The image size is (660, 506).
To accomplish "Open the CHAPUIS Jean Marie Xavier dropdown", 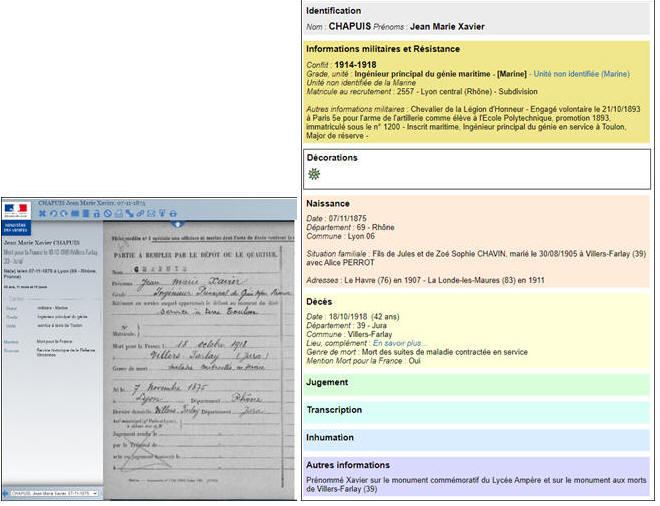I will point(55,493).
